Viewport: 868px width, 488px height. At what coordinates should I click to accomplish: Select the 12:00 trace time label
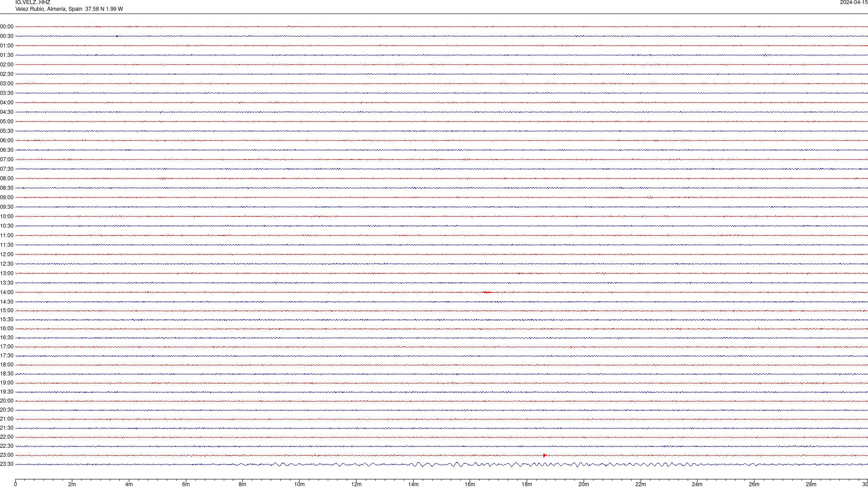tap(7, 254)
